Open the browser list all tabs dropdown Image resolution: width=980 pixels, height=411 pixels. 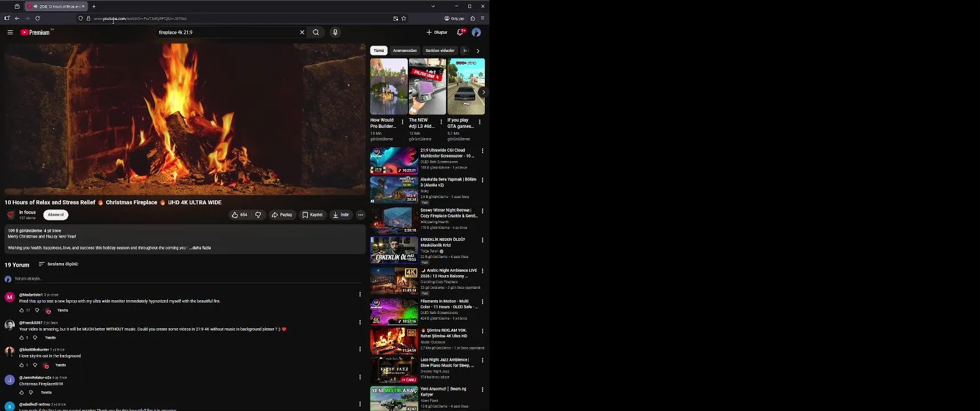coord(433,6)
